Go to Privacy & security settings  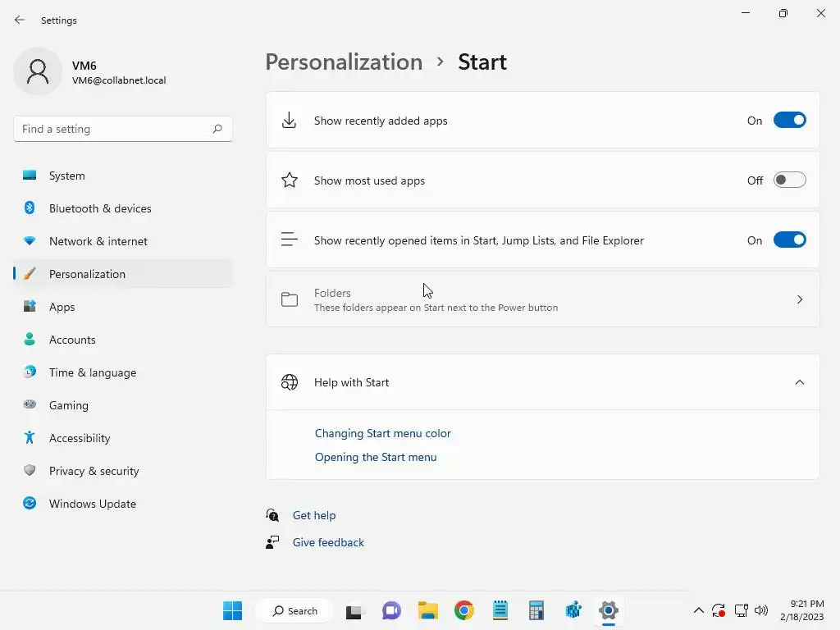pyautogui.click(x=94, y=471)
